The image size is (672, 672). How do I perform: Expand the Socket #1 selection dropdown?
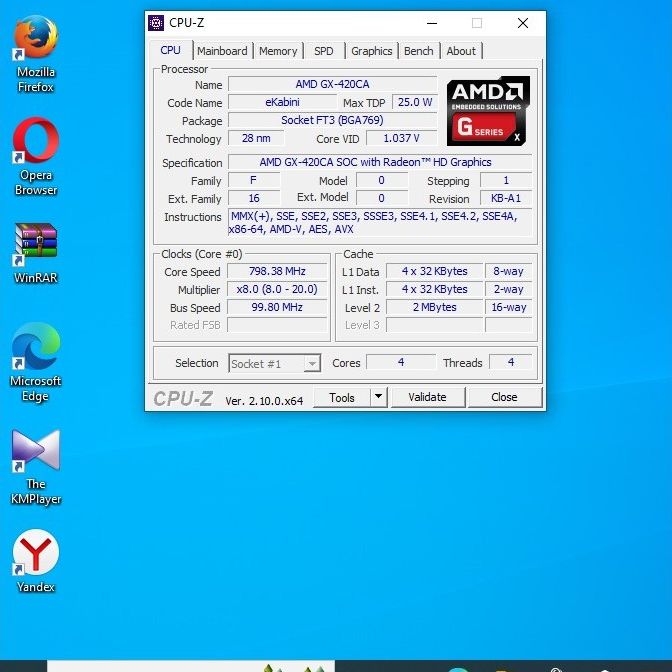pyautogui.click(x=312, y=364)
